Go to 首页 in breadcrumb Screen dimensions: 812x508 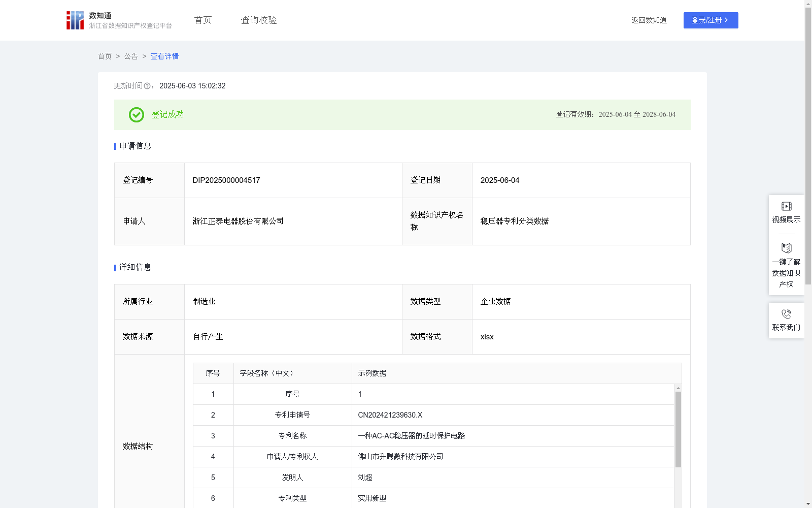point(105,56)
